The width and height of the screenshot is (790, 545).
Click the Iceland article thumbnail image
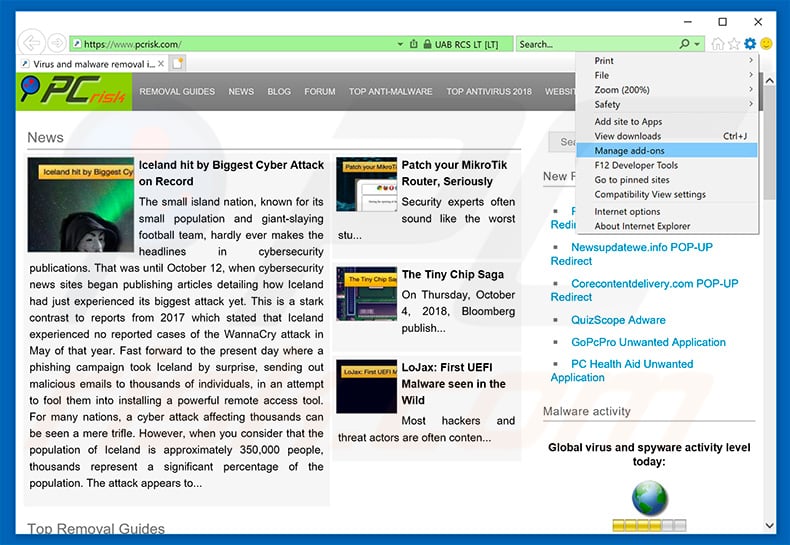click(x=81, y=205)
